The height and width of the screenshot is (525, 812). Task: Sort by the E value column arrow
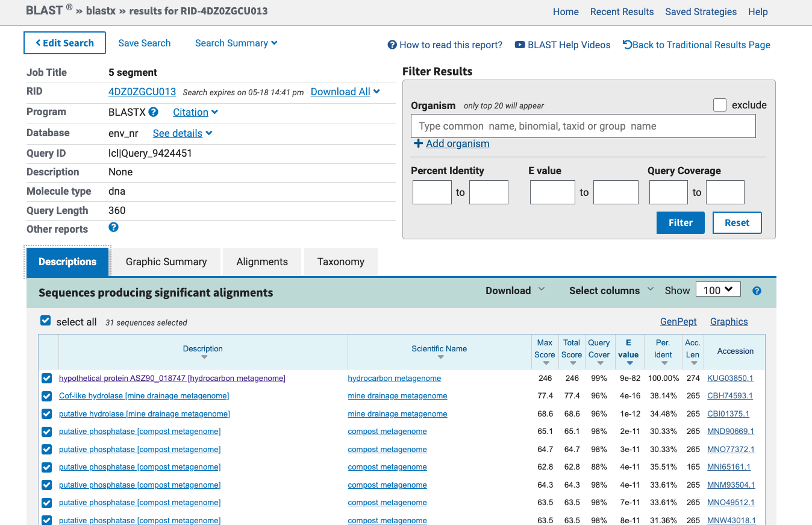629,363
